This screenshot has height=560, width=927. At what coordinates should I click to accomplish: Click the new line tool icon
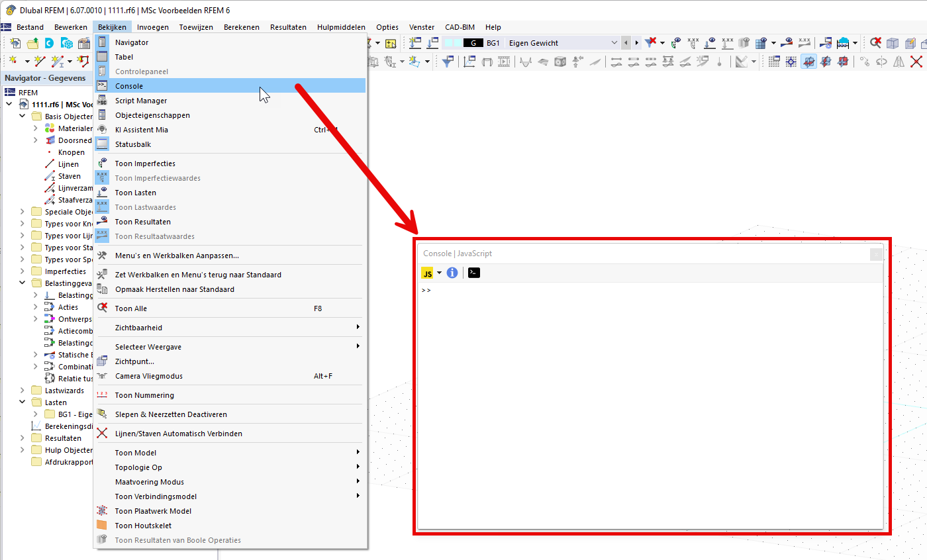[40, 62]
